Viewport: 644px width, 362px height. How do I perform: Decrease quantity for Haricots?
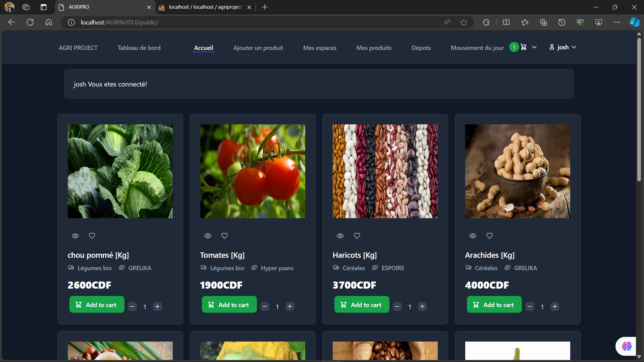tap(397, 307)
